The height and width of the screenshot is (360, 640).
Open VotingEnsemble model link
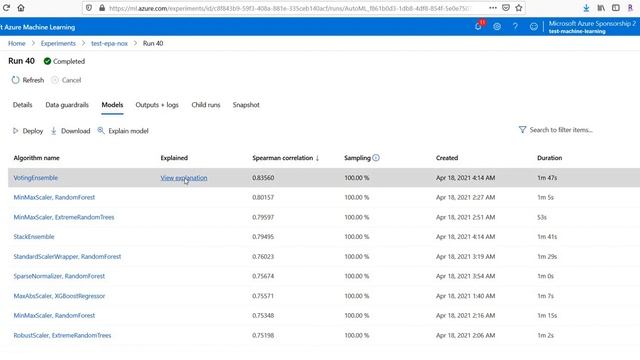point(36,178)
